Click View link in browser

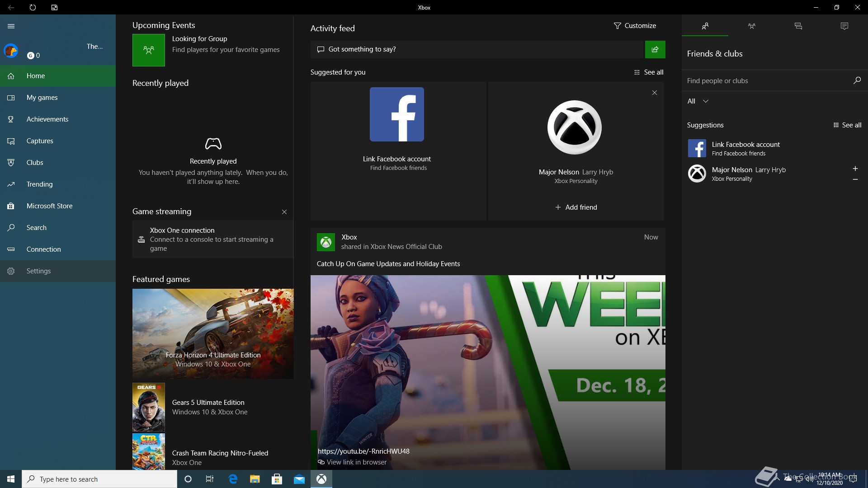coord(353,462)
